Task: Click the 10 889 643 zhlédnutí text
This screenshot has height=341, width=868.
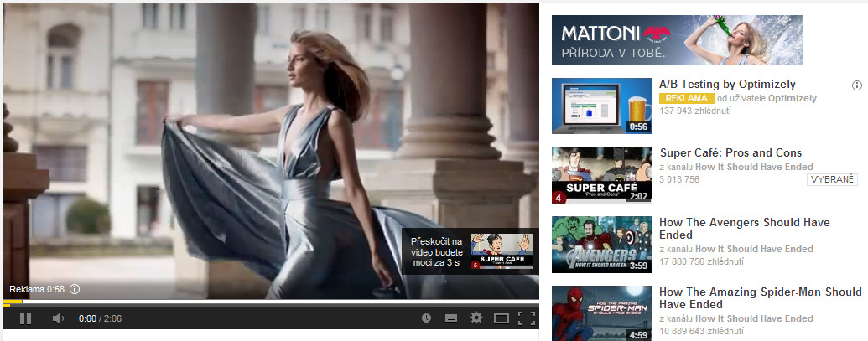Action: [x=701, y=331]
